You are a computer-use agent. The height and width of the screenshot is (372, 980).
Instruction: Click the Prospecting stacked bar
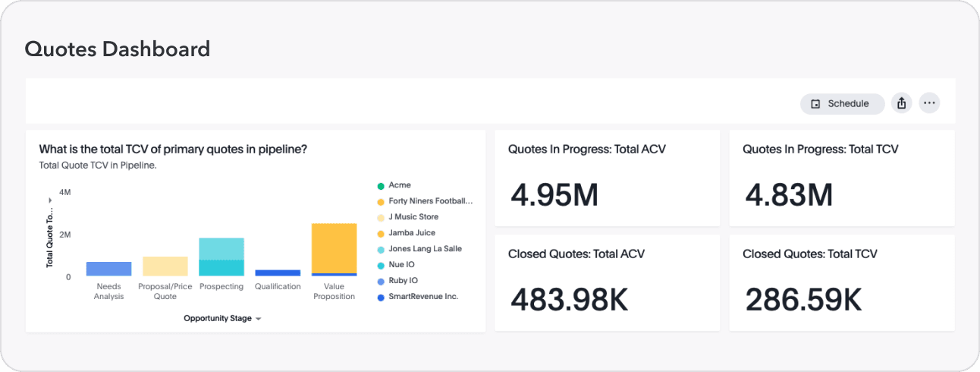point(221,257)
